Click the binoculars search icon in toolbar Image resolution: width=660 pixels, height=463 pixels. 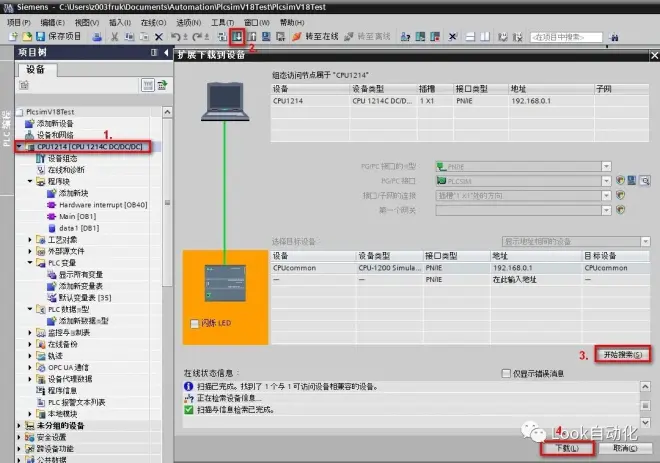(x=614, y=37)
